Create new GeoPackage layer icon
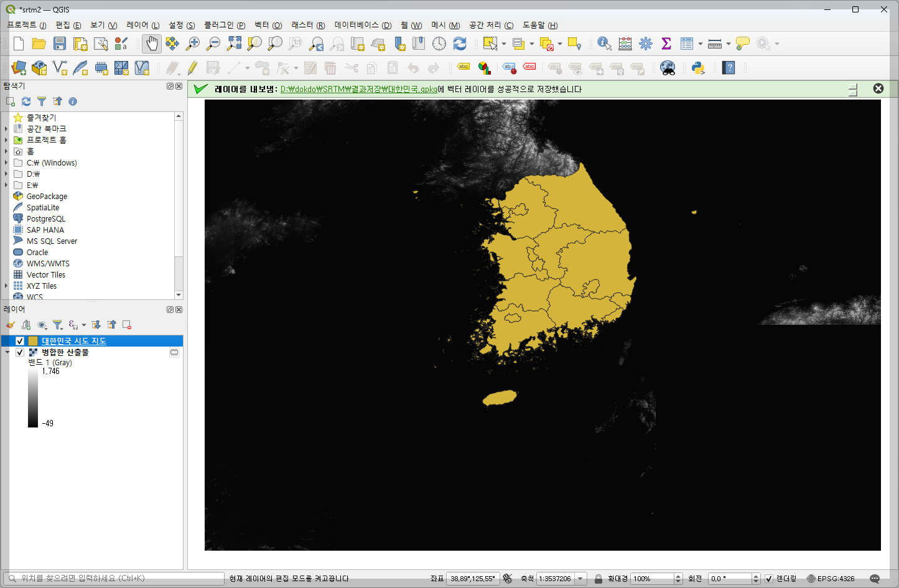Image resolution: width=899 pixels, height=588 pixels. [x=39, y=68]
